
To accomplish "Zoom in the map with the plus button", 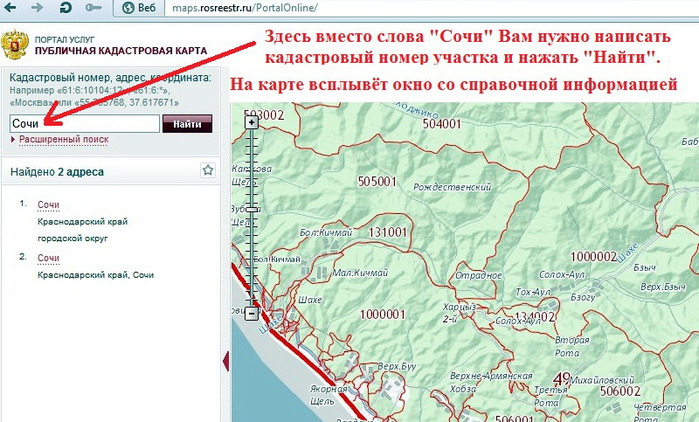I will pos(252,122).
